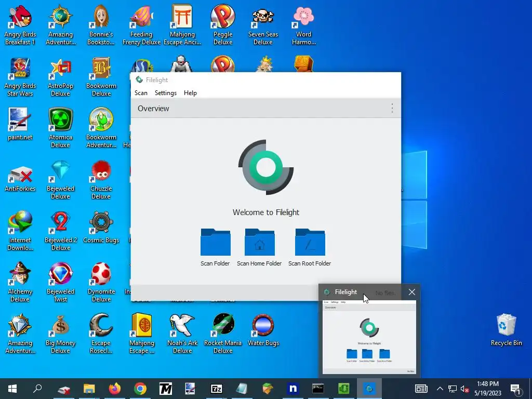The image size is (532, 399).
Task: Select the Filelight taskbar preview thumbnail
Action: [x=369, y=337]
